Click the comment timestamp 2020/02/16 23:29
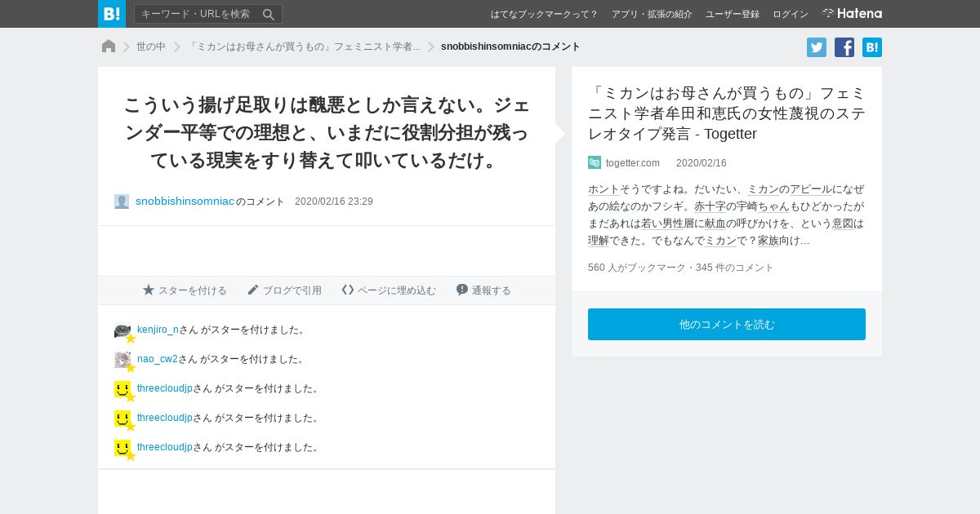980x514 pixels. [x=334, y=202]
